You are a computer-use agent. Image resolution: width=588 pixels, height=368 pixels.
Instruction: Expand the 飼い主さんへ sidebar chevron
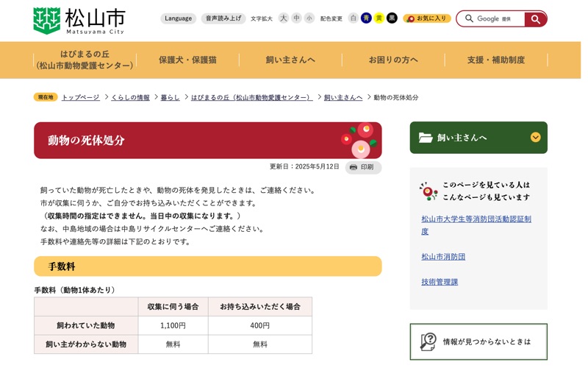(x=536, y=137)
